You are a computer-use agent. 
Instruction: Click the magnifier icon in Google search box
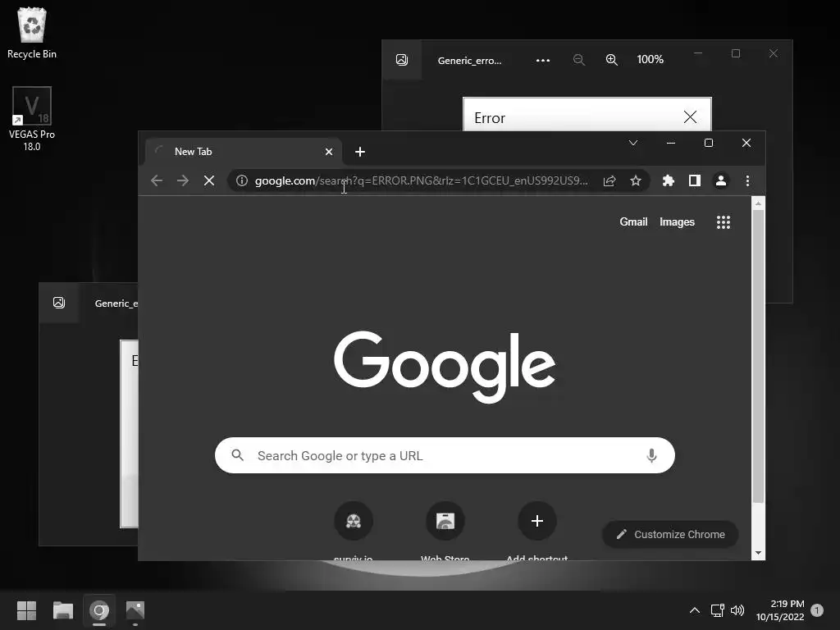[x=237, y=455]
